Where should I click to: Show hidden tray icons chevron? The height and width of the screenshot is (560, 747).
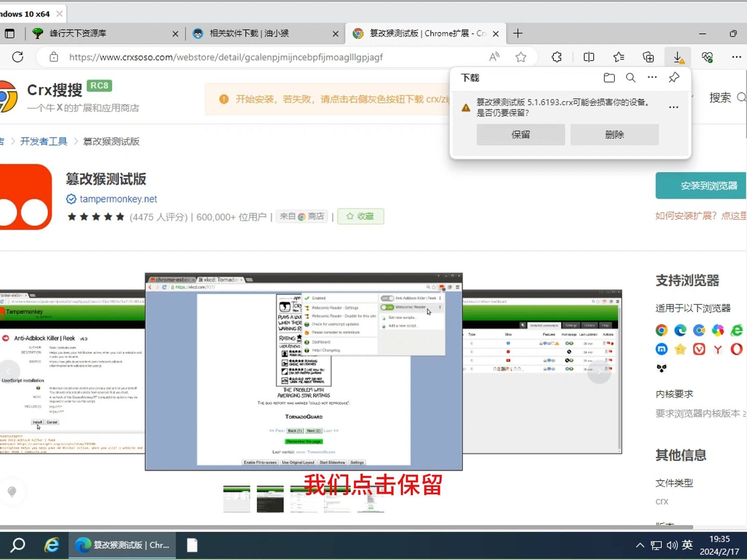tap(640, 545)
